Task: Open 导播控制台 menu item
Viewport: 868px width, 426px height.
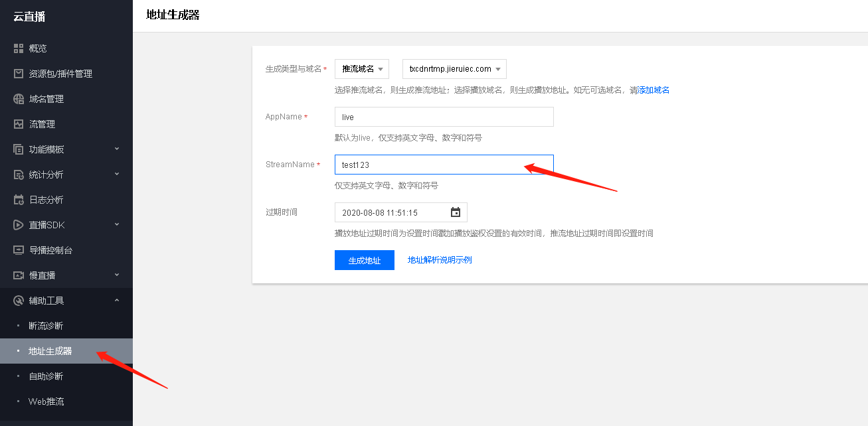Action: [x=66, y=250]
